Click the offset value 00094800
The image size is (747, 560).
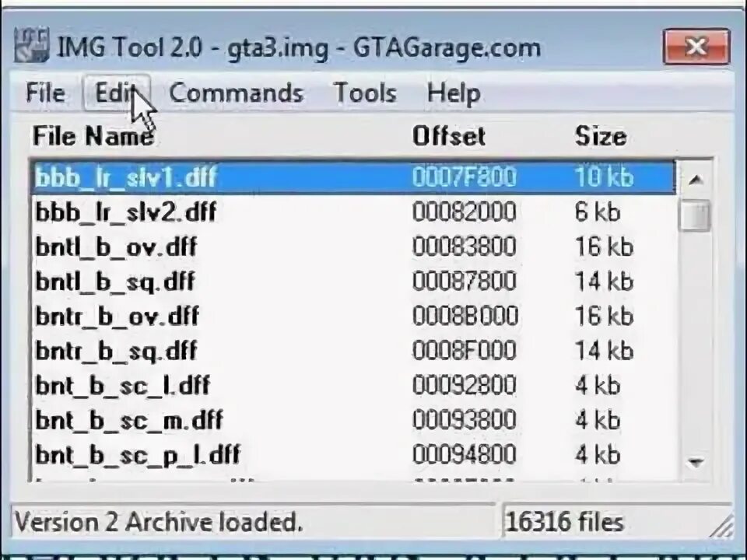(x=465, y=455)
